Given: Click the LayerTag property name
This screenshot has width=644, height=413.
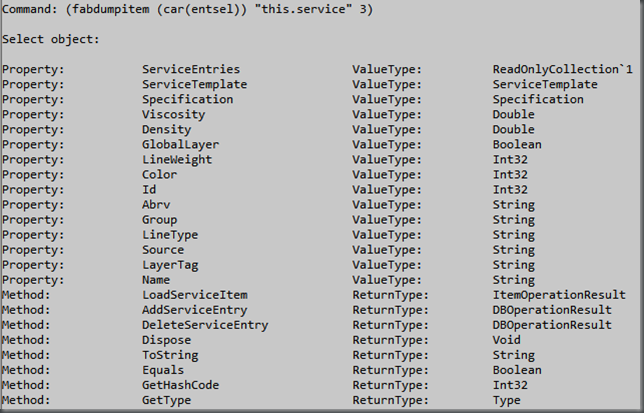Looking at the screenshot, I should [x=170, y=265].
